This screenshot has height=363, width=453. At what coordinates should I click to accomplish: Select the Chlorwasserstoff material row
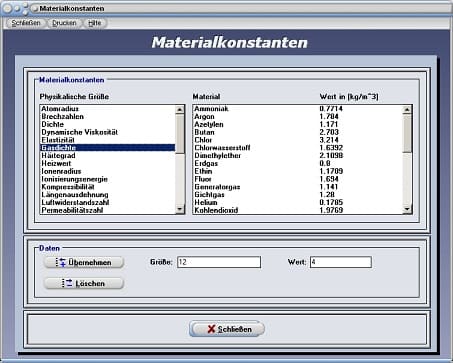coord(298,148)
